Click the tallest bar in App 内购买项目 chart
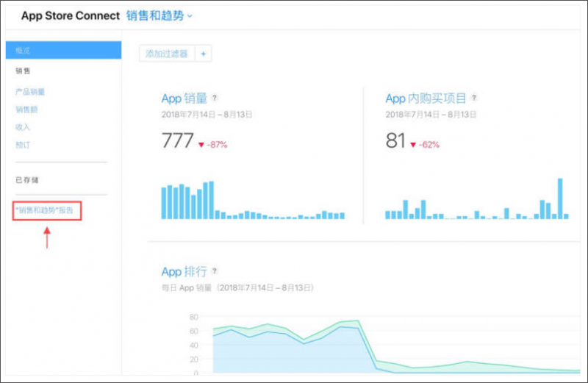 (560, 198)
